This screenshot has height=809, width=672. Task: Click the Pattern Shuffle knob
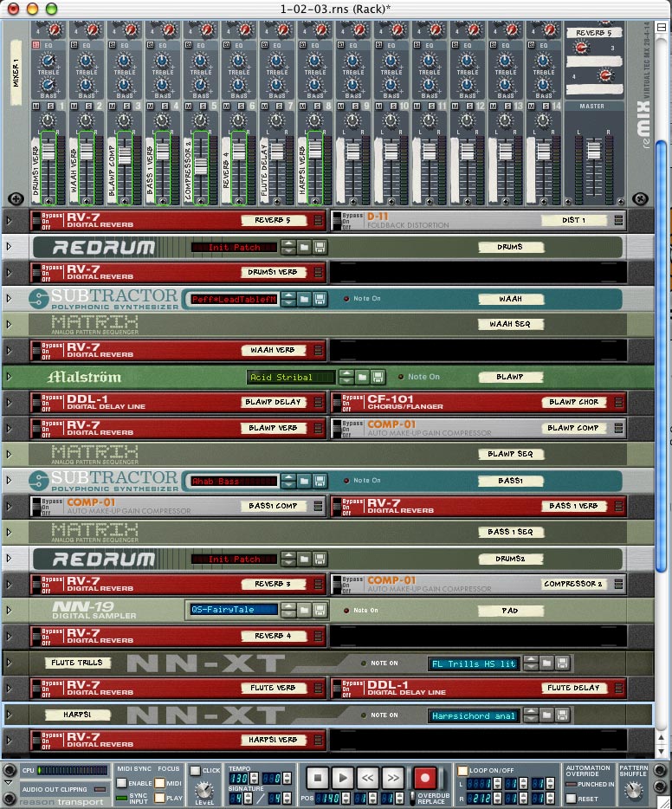click(x=633, y=789)
